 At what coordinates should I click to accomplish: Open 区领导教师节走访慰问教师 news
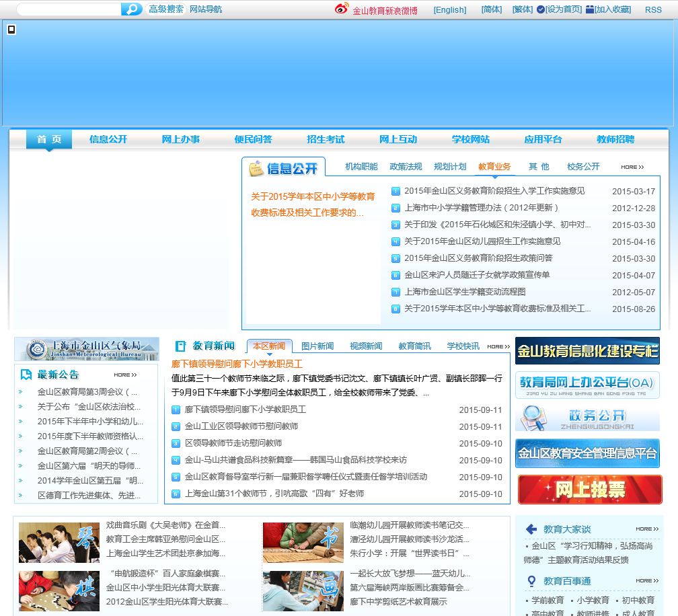click(233, 443)
